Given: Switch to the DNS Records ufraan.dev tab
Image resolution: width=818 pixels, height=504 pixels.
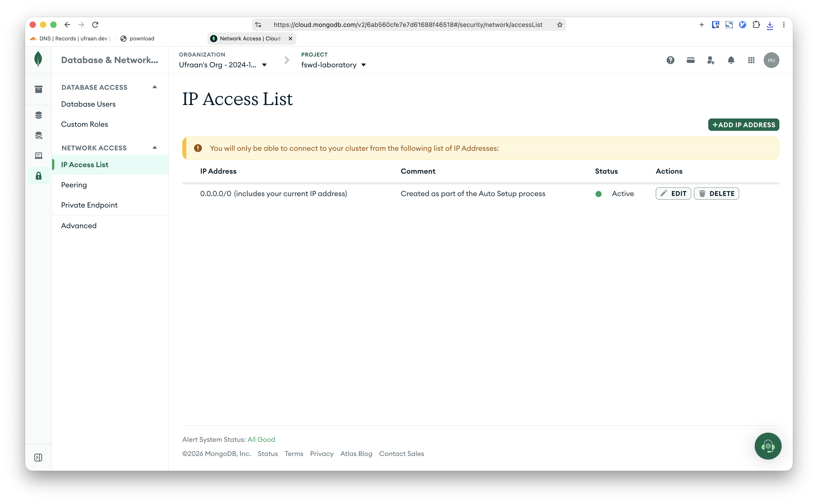Looking at the screenshot, I should click(71, 39).
